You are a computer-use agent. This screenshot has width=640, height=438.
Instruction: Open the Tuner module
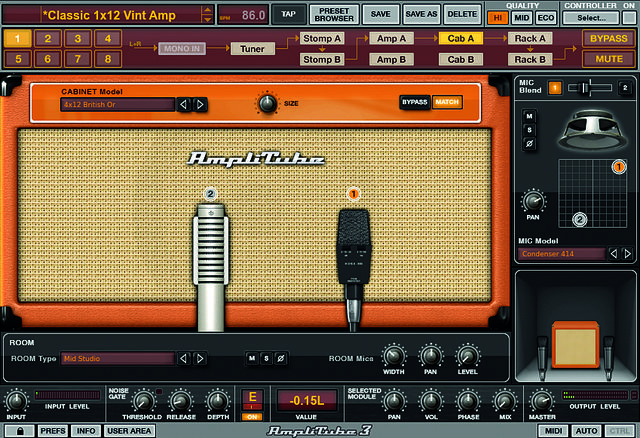(252, 49)
